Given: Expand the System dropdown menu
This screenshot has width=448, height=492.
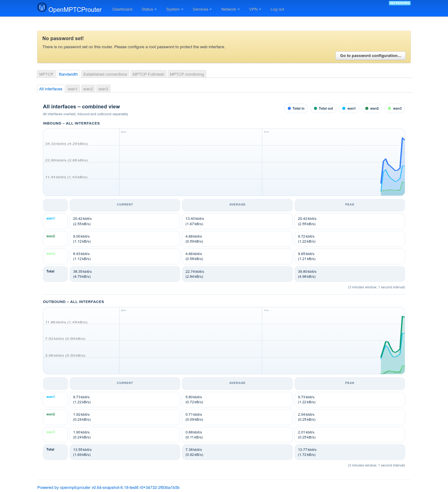Looking at the screenshot, I should pos(175,9).
